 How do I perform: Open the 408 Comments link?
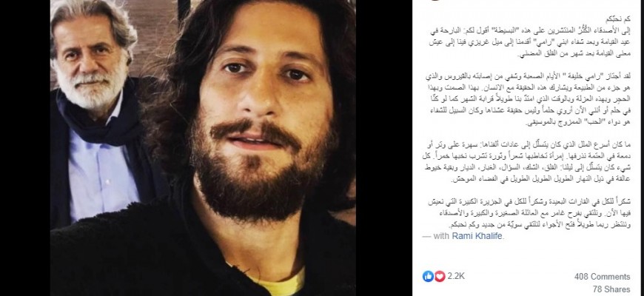pyautogui.click(x=602, y=277)
